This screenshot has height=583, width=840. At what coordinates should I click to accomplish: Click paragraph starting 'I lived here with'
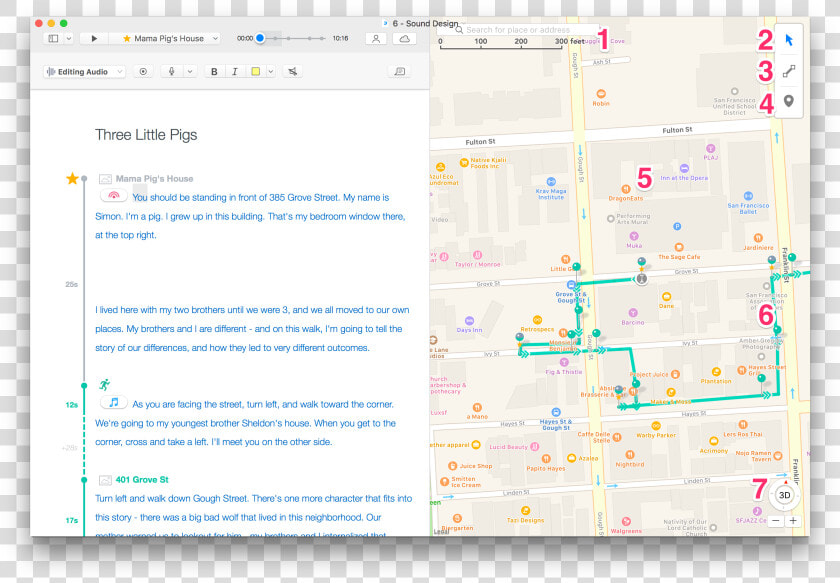pyautogui.click(x=252, y=328)
